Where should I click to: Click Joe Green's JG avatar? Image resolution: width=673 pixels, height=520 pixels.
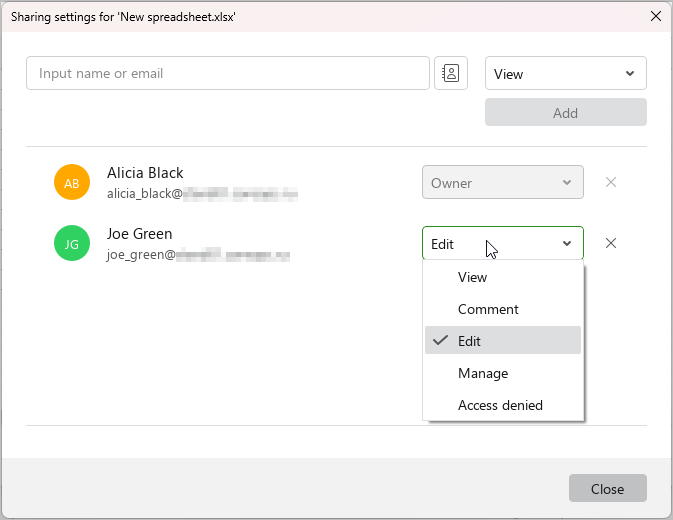click(72, 243)
